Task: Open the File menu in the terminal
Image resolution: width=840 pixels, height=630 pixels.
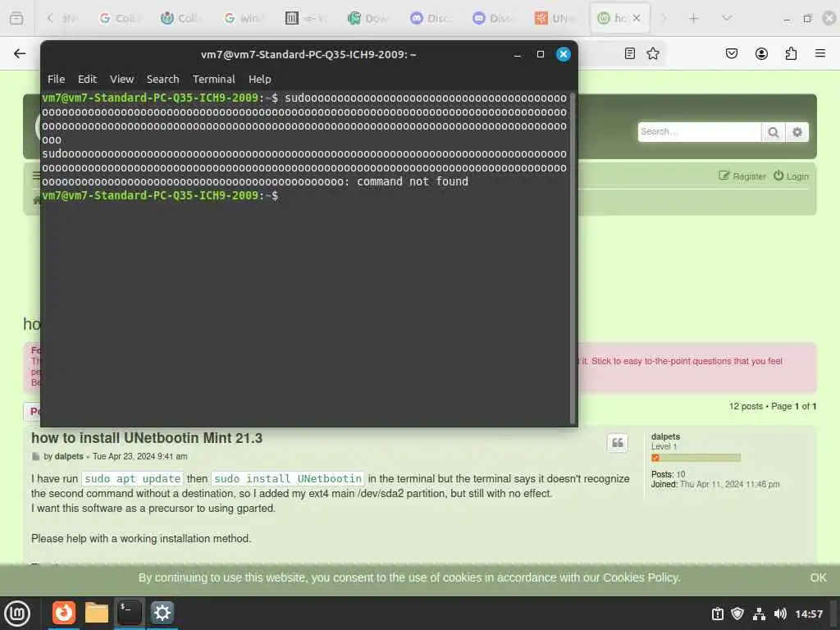Action: point(56,80)
